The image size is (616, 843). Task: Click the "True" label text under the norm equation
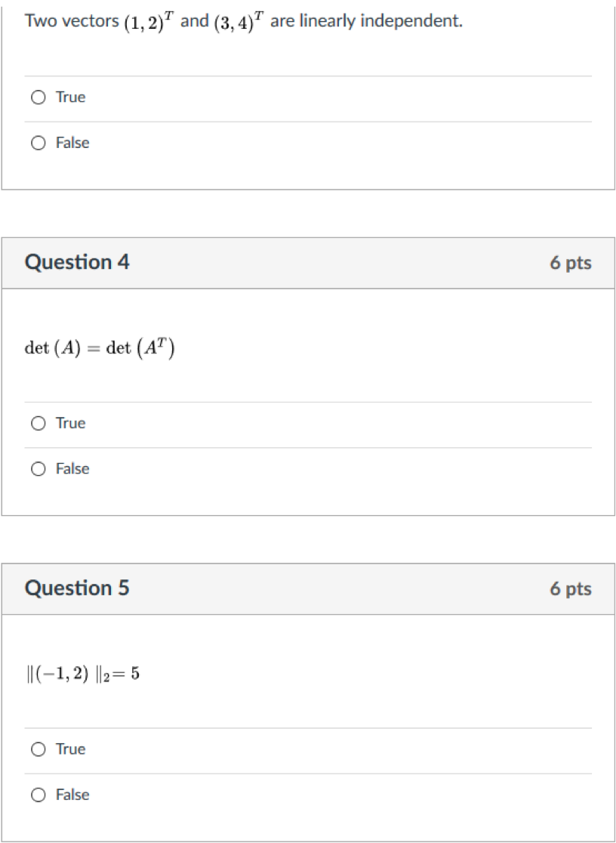pyautogui.click(x=71, y=749)
